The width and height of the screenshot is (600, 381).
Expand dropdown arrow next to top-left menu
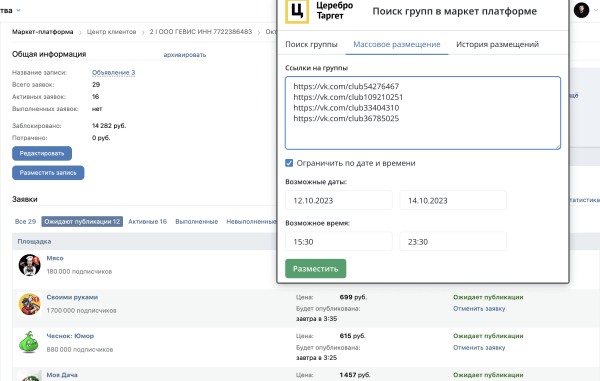pyautogui.click(x=18, y=10)
